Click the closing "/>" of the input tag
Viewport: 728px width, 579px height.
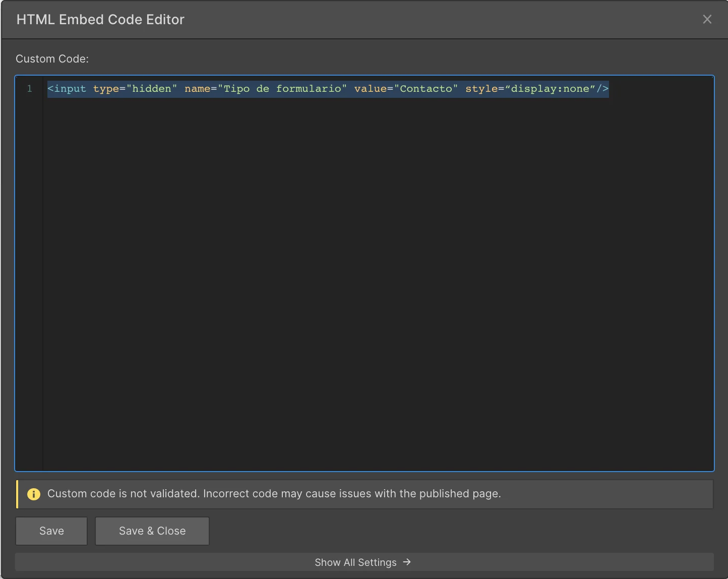tap(602, 89)
